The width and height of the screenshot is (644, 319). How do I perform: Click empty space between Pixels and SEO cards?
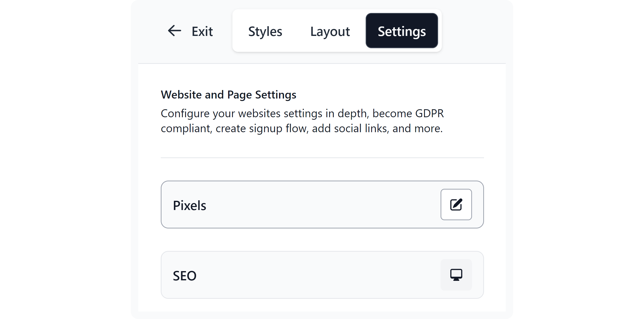tap(322, 240)
